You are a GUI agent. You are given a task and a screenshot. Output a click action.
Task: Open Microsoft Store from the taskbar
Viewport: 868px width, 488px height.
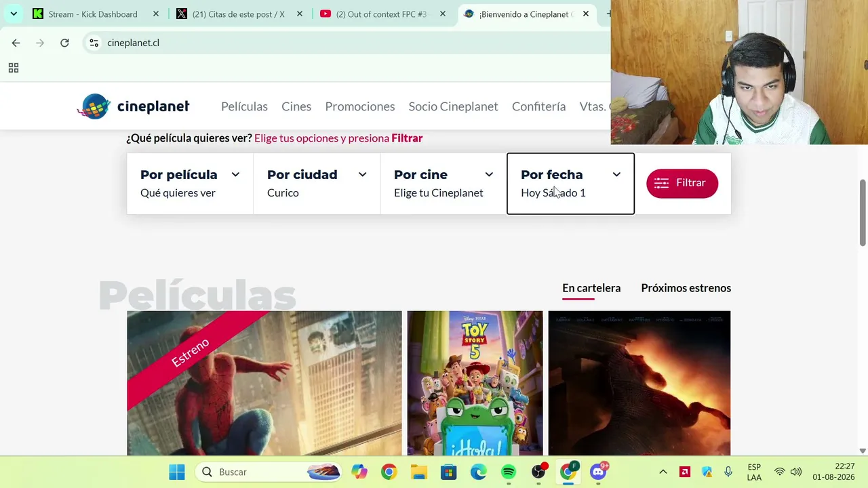pyautogui.click(x=449, y=472)
